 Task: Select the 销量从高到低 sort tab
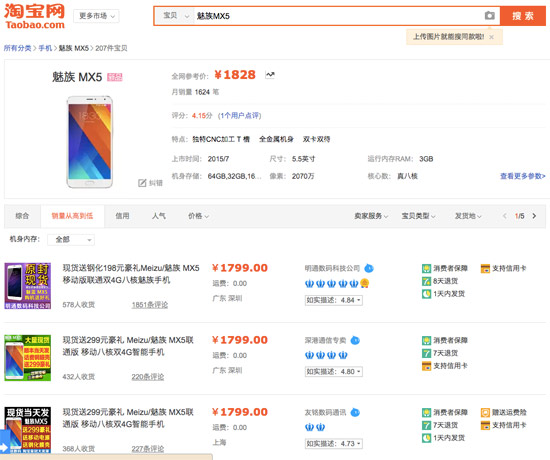(72, 216)
